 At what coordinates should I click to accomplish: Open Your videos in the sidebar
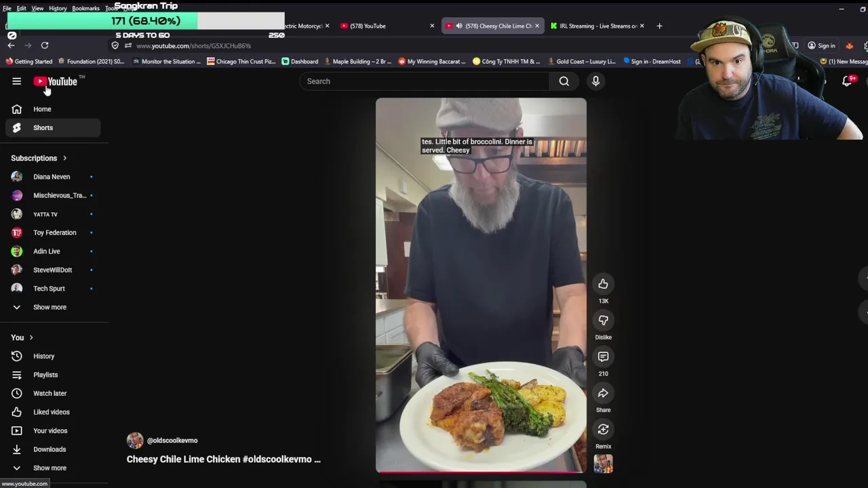(53, 430)
